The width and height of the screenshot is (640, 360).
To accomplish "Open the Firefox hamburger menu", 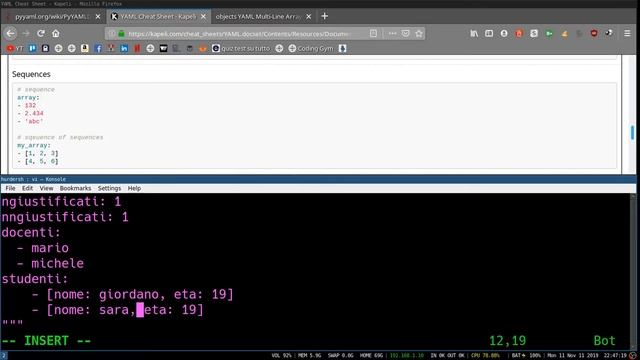I will point(627,33).
